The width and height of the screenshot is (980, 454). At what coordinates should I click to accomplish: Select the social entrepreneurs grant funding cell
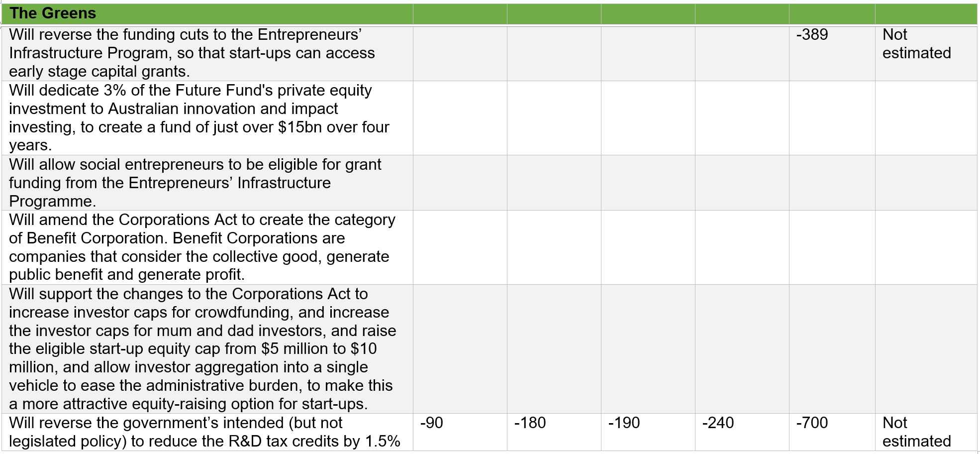[195, 183]
